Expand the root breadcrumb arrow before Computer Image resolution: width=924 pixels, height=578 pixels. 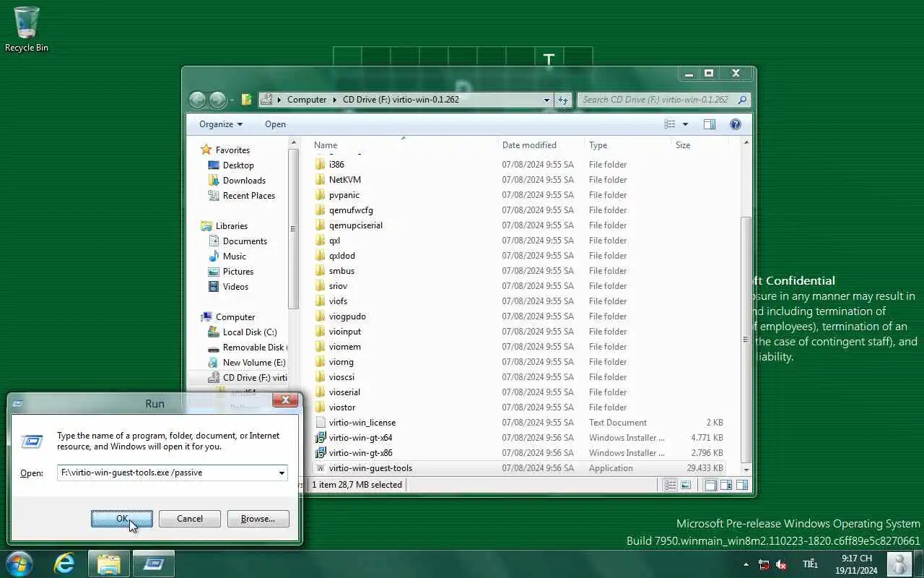[279, 100]
